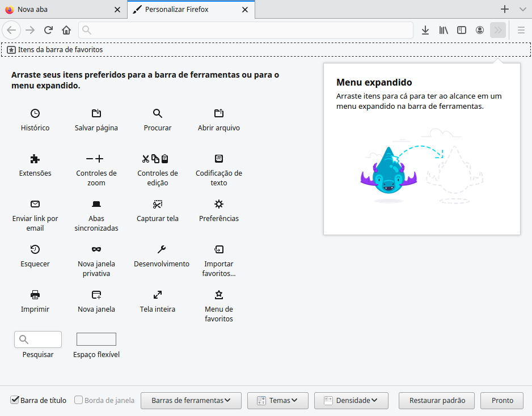This screenshot has width=532, height=416.
Task: Select the Enviar link por email icon
Action: click(x=35, y=204)
